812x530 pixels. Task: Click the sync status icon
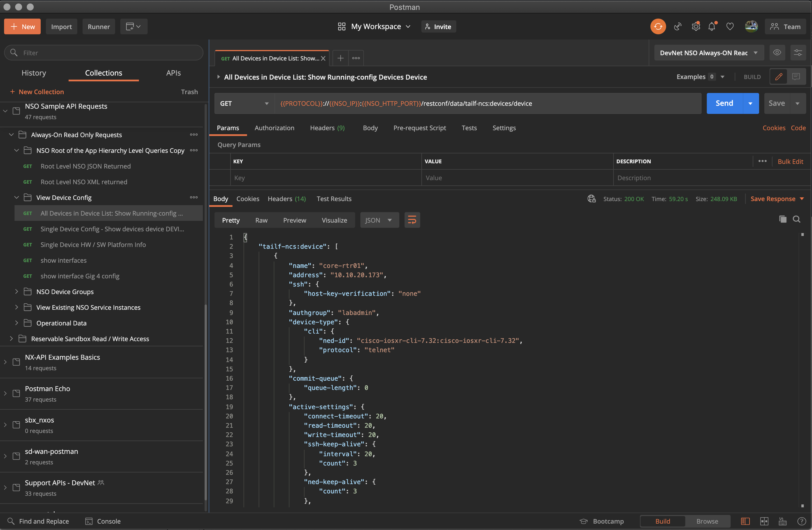tap(658, 27)
